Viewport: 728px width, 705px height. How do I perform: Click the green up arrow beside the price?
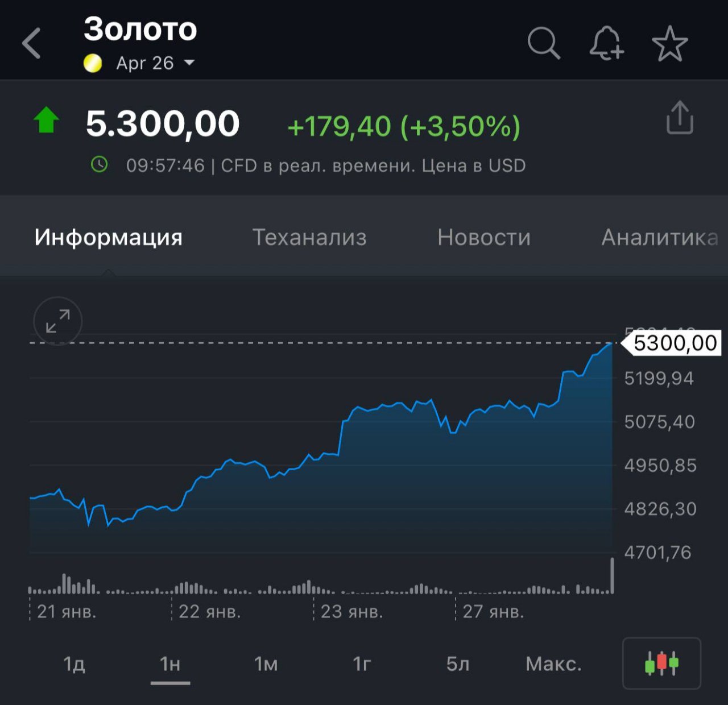pos(45,119)
